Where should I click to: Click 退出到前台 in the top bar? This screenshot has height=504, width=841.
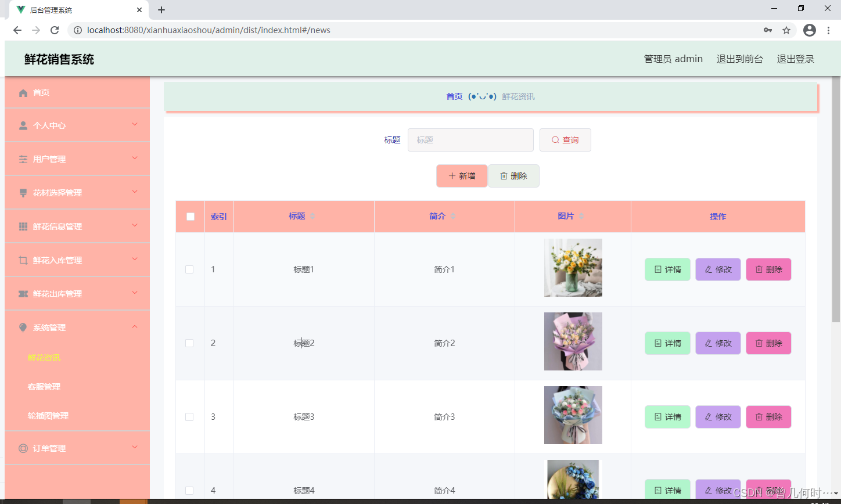point(740,59)
